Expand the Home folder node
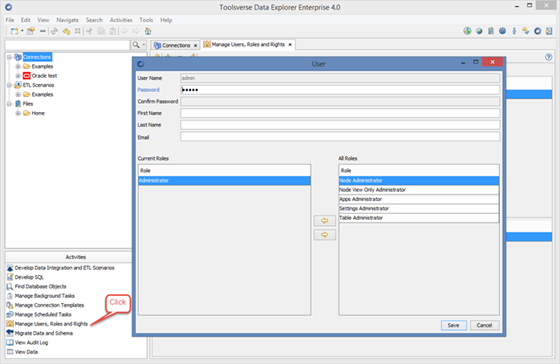Screen dimensions: 560x364 click(x=18, y=113)
